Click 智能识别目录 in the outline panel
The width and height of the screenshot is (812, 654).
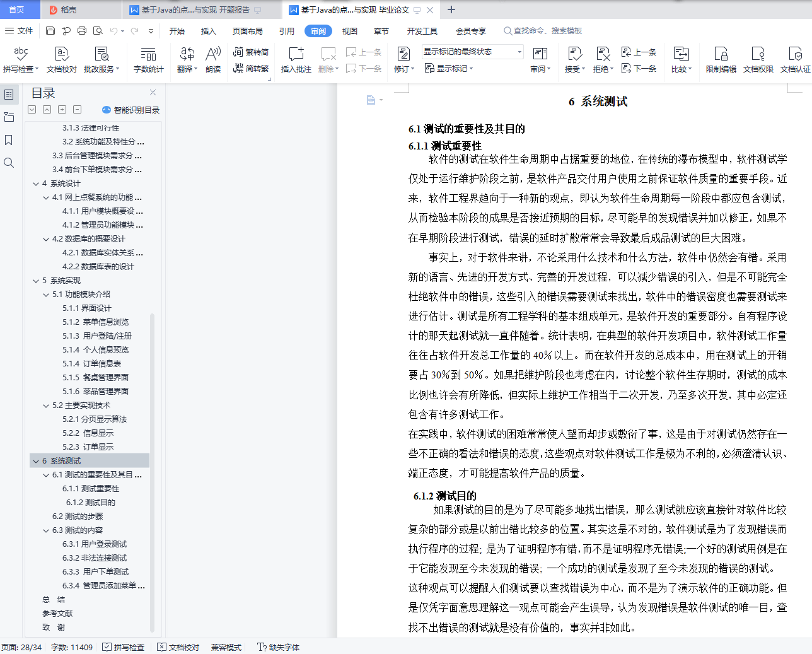[130, 110]
